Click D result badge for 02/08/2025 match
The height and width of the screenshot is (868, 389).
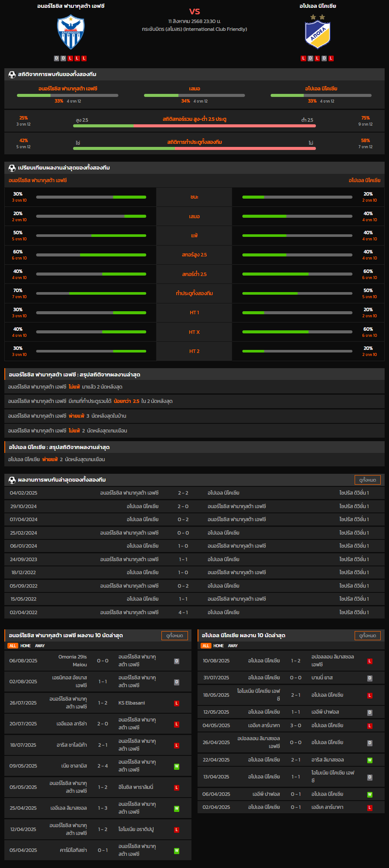click(x=177, y=682)
